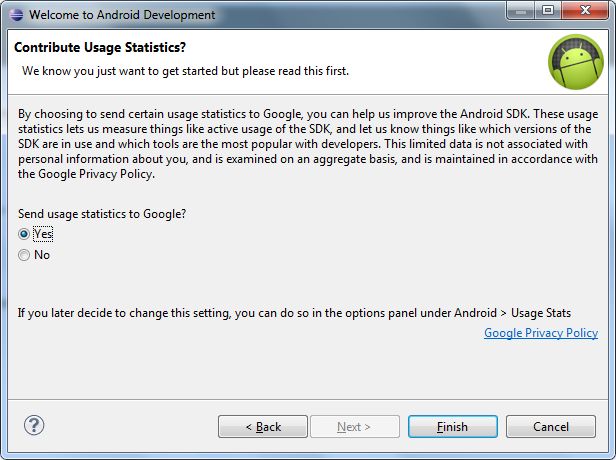Image resolution: width=616 pixels, height=460 pixels.
Task: Click the green Android robot logo
Action: click(x=575, y=61)
